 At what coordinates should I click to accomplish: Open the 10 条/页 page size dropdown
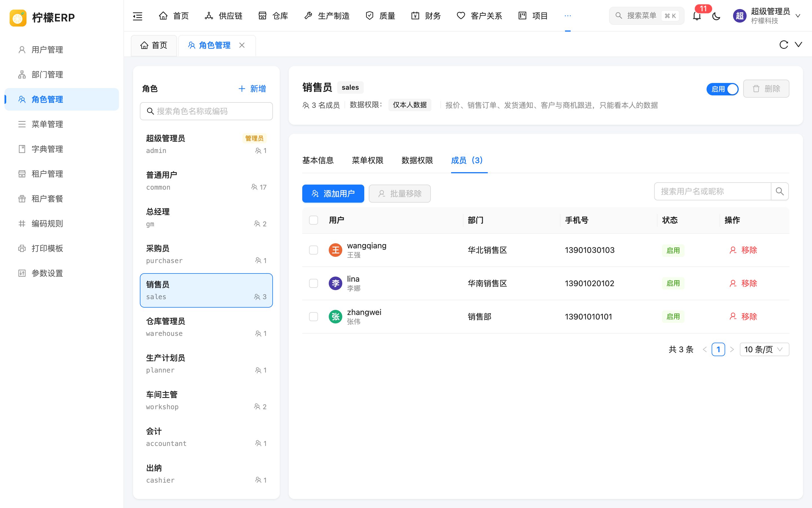tap(764, 349)
